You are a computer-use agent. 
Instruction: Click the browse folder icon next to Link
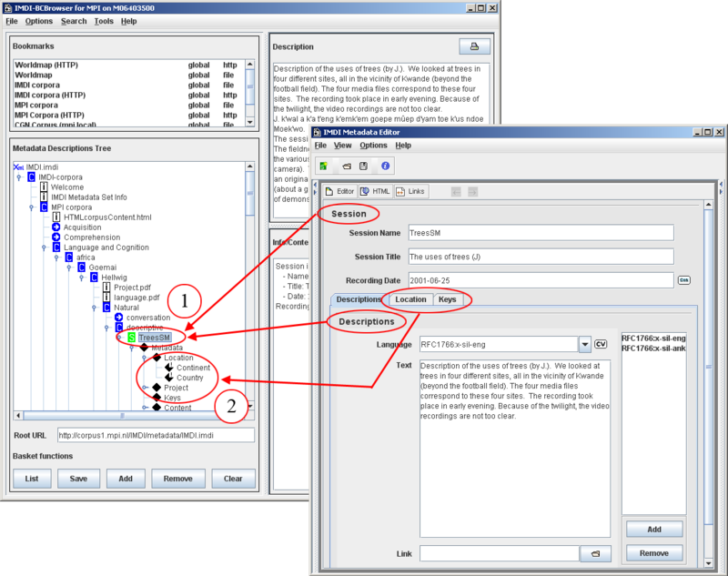point(595,553)
